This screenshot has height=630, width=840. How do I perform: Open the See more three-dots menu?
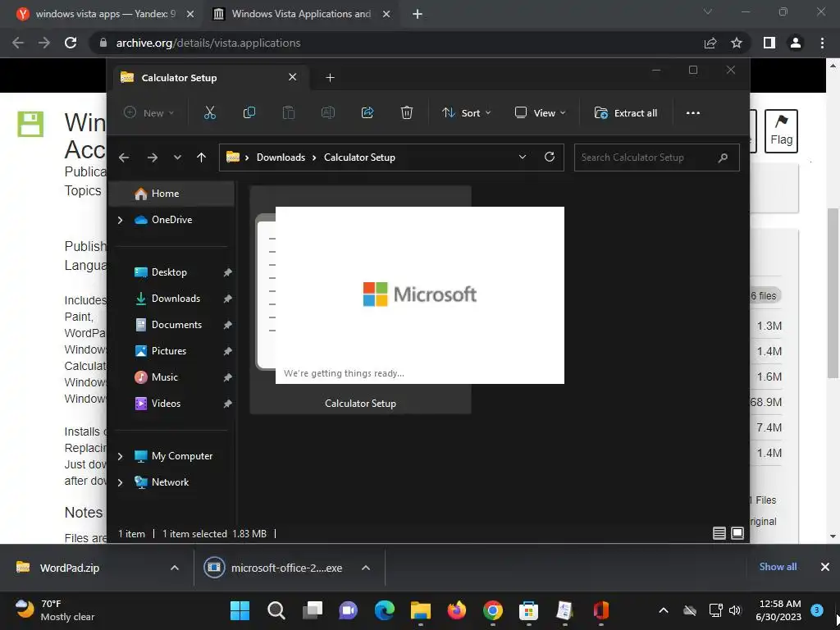pyautogui.click(x=692, y=113)
